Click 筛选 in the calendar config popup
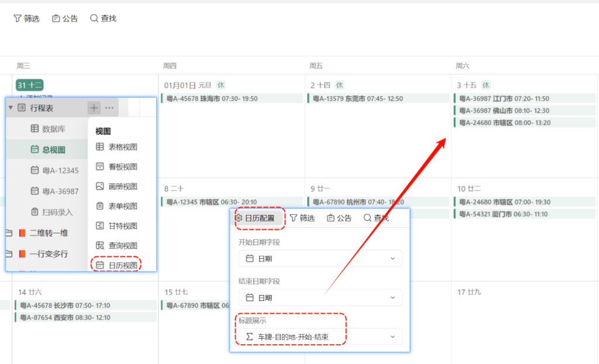The height and width of the screenshot is (364, 599). 302,218
